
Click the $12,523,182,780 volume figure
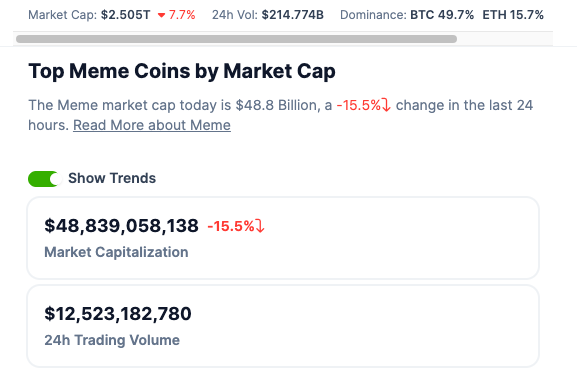118,314
